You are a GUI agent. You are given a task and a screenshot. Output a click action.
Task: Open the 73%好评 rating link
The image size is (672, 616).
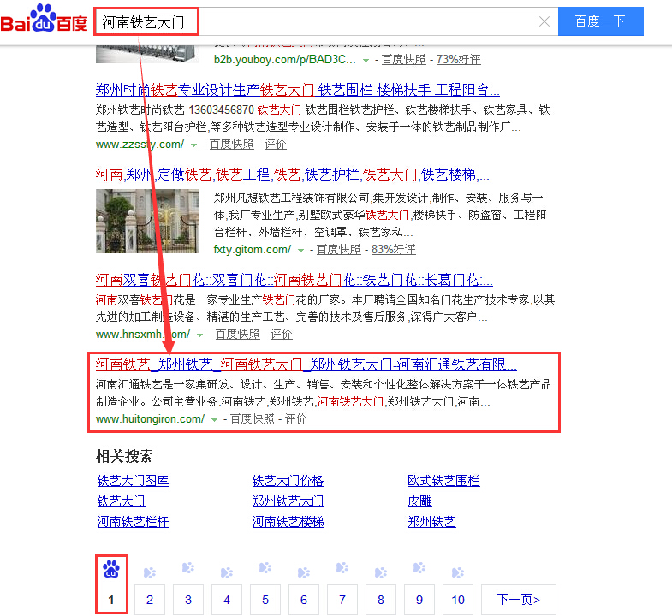coord(458,60)
